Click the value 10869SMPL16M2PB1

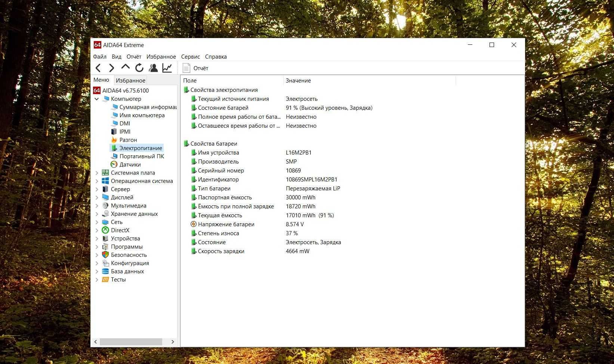pos(311,180)
